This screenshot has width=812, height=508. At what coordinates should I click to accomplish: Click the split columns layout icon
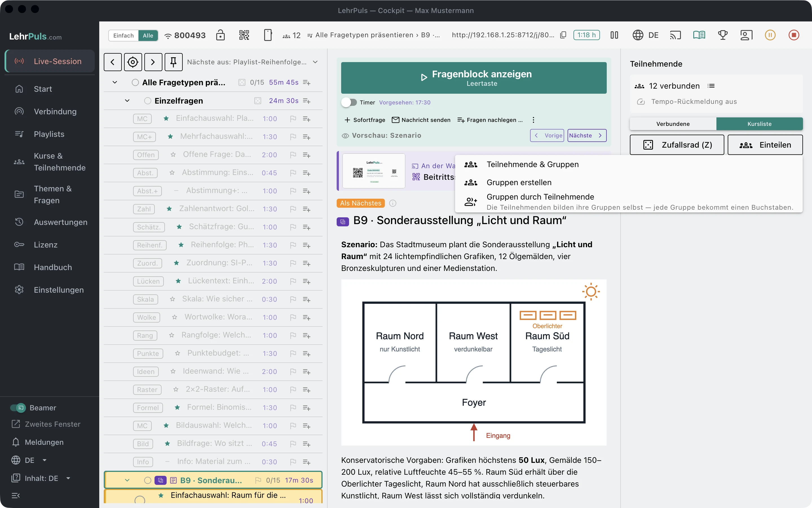(614, 35)
